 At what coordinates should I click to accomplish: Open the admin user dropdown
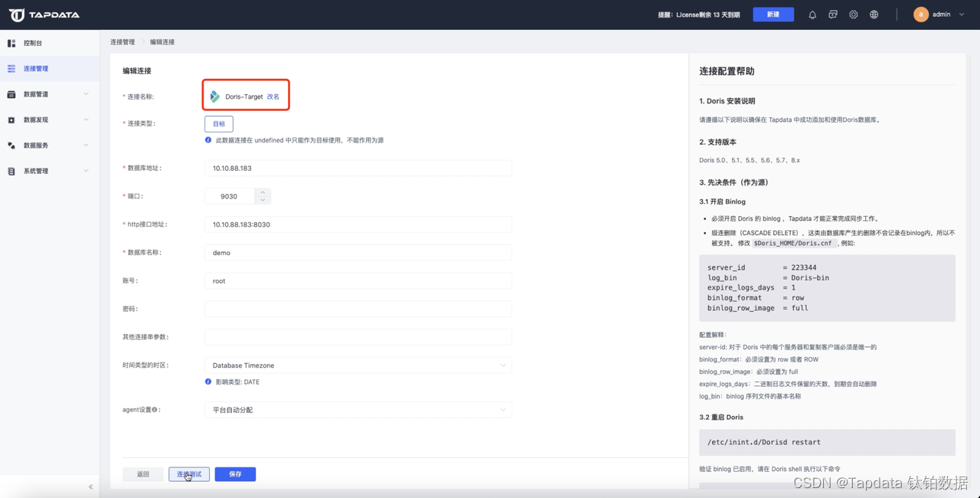point(962,15)
